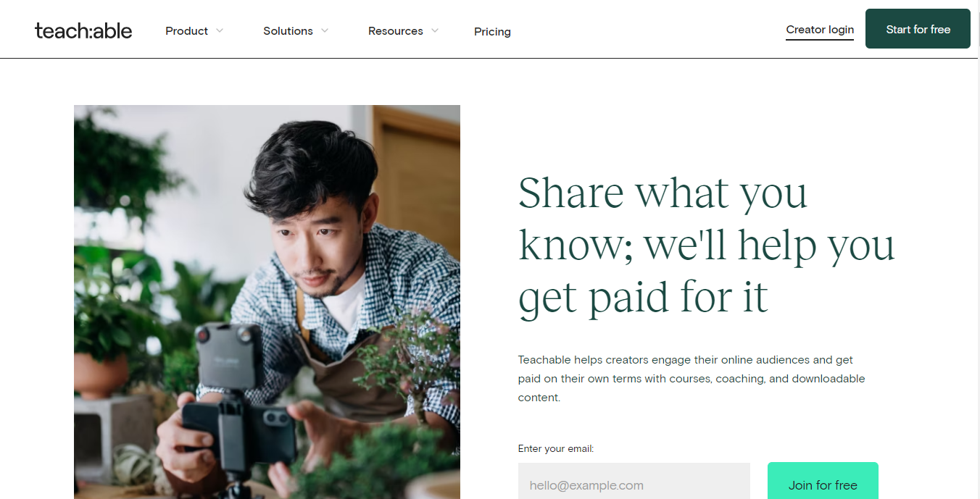The width and height of the screenshot is (980, 499).
Task: Go to the Pricing page
Action: (492, 32)
